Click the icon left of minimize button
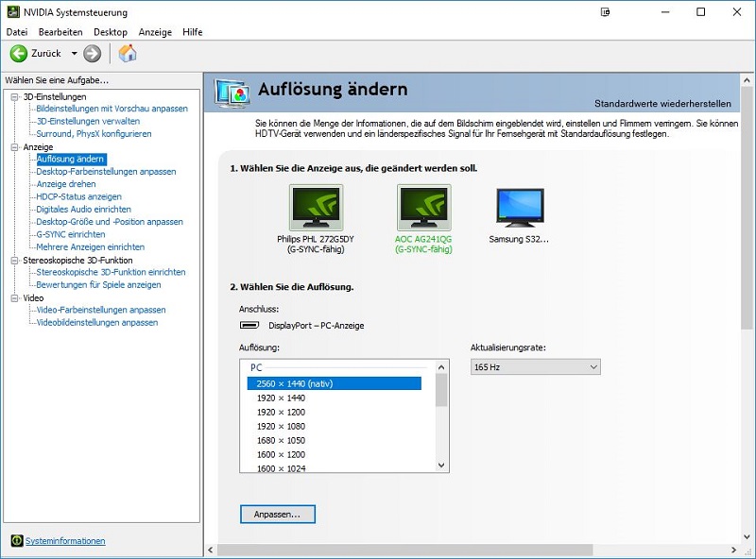Image resolution: width=756 pixels, height=559 pixels. [x=606, y=12]
